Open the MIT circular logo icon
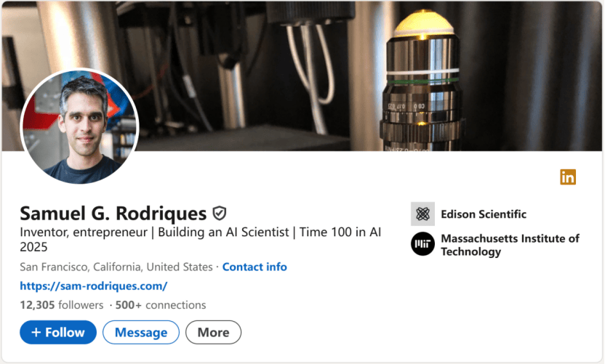 pyautogui.click(x=423, y=244)
